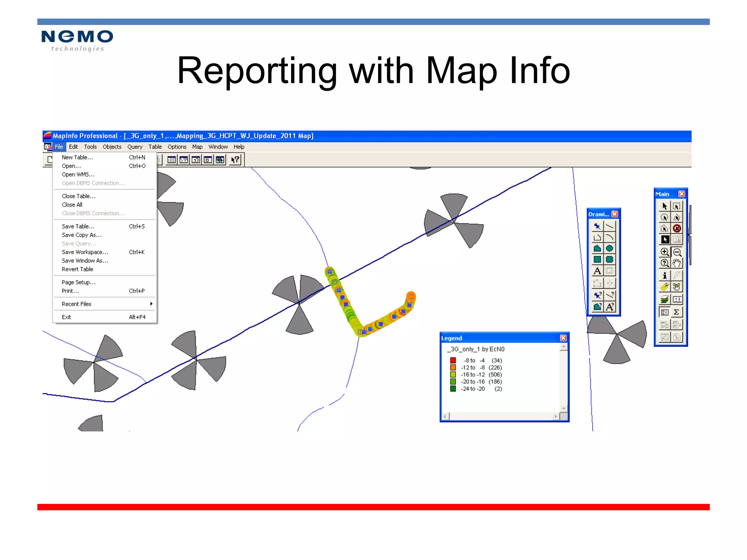Open the Options menu
This screenshot has height=560, width=747.
(x=177, y=147)
